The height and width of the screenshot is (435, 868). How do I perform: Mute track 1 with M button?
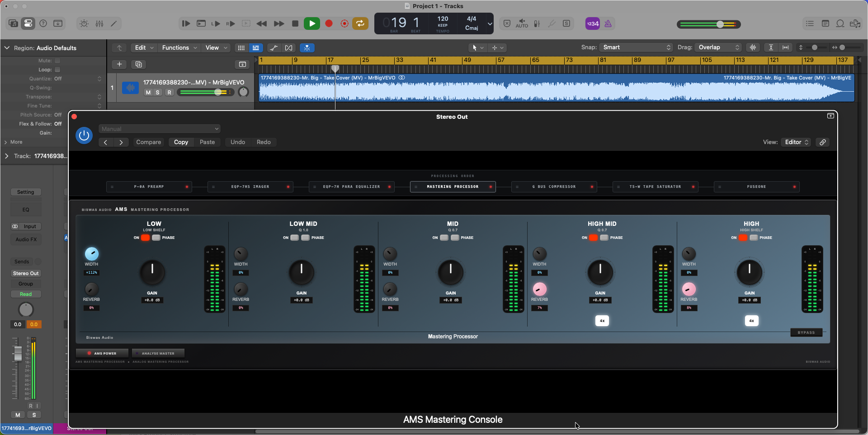pos(148,92)
